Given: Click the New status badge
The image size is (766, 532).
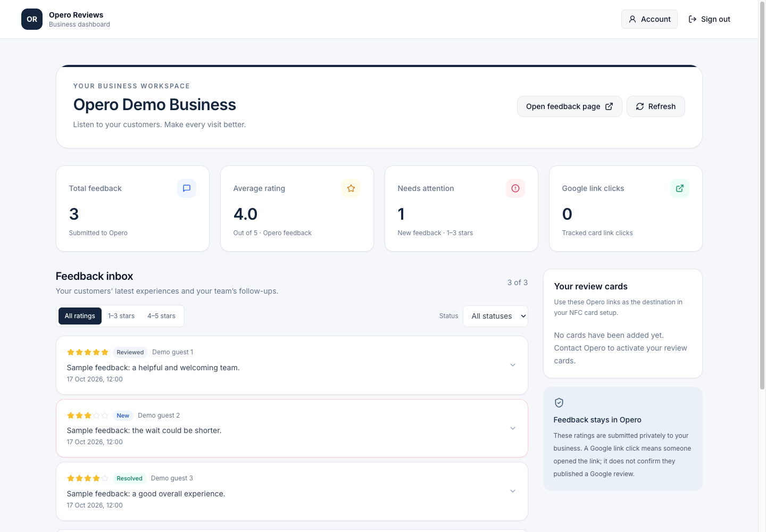Looking at the screenshot, I should click(123, 415).
